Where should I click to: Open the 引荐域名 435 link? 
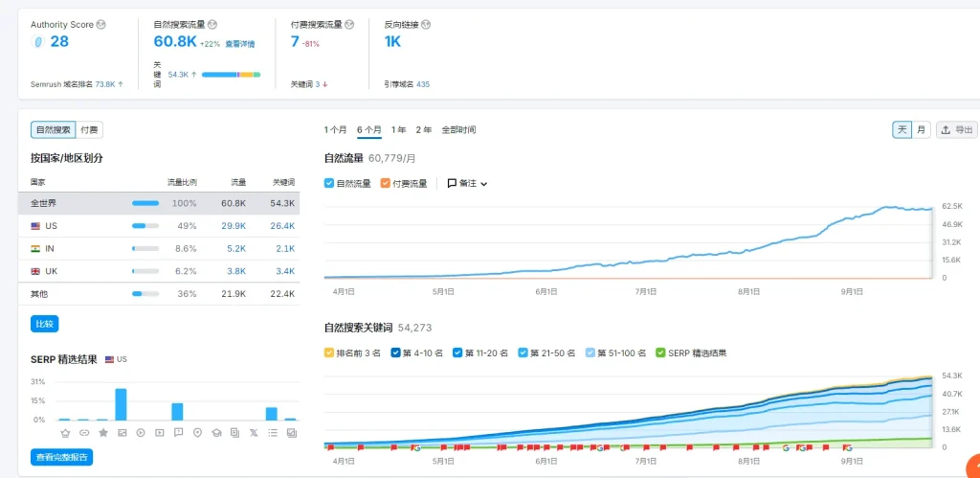[422, 84]
